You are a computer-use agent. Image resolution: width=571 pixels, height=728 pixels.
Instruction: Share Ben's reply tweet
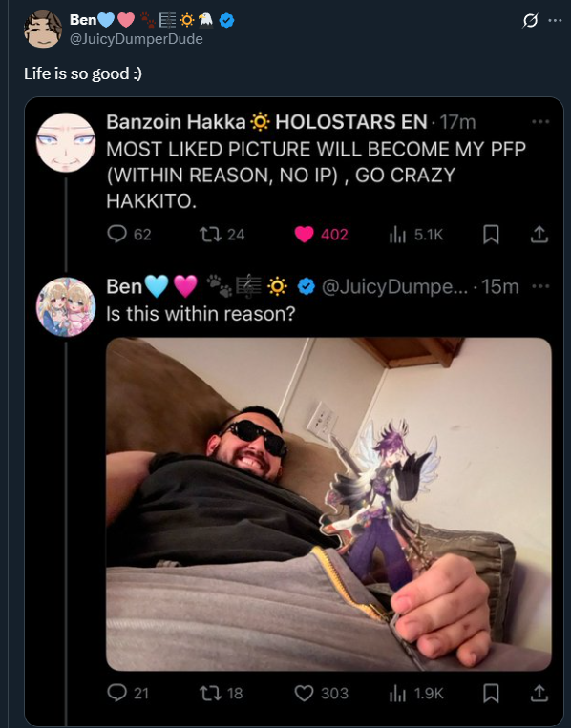coord(539,694)
